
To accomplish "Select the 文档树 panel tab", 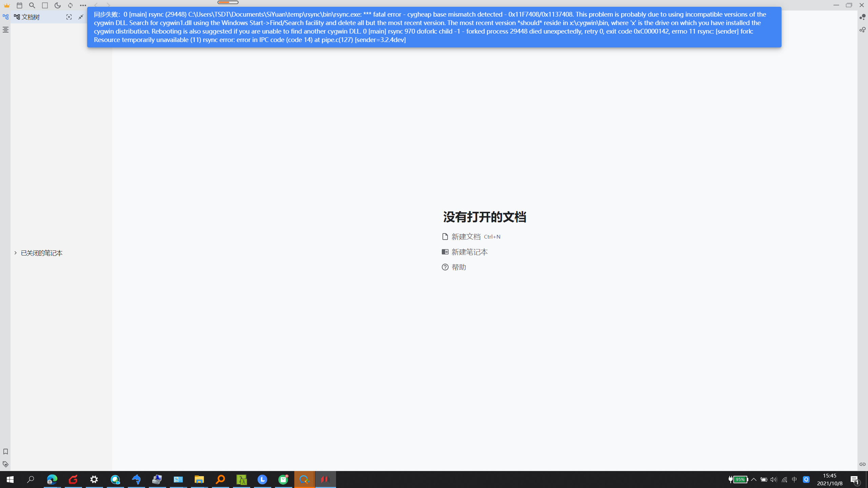I will 27,17.
